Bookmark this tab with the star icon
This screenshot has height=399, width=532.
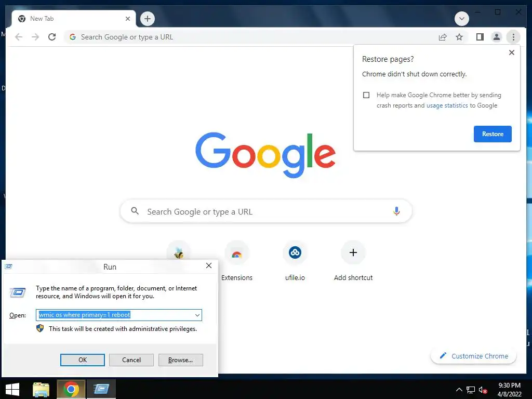coord(459,37)
